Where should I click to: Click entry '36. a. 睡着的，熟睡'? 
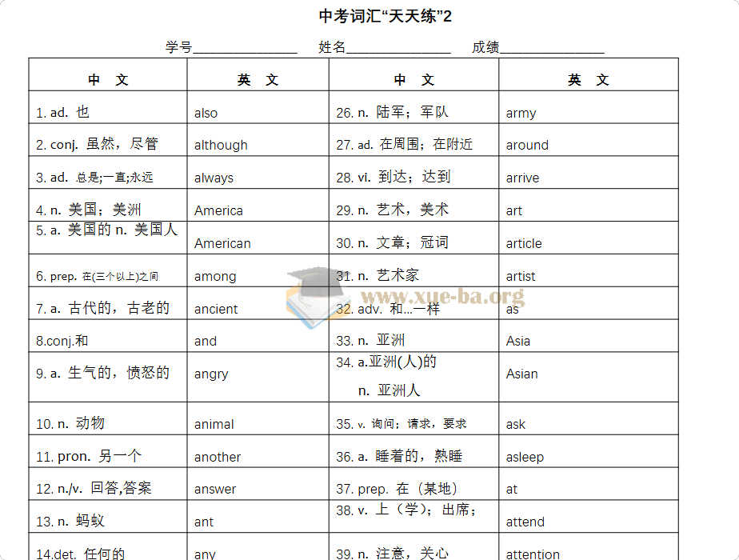[399, 456]
